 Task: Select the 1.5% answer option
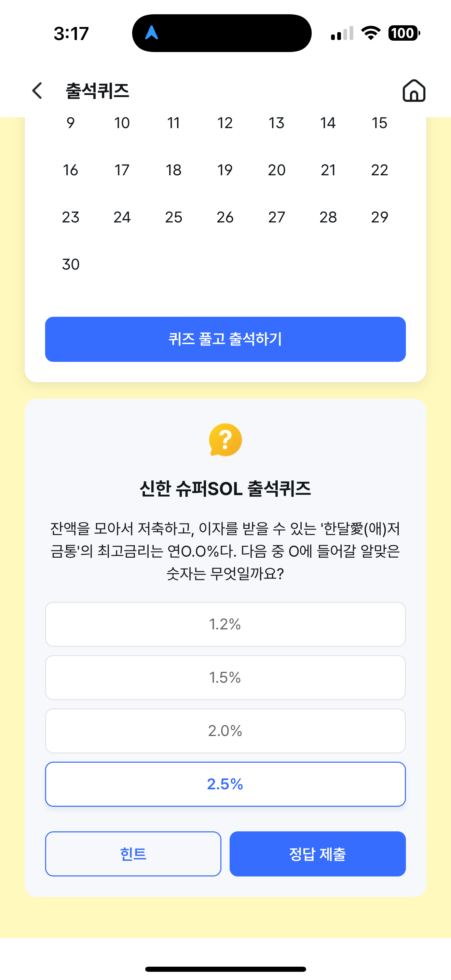click(x=225, y=677)
